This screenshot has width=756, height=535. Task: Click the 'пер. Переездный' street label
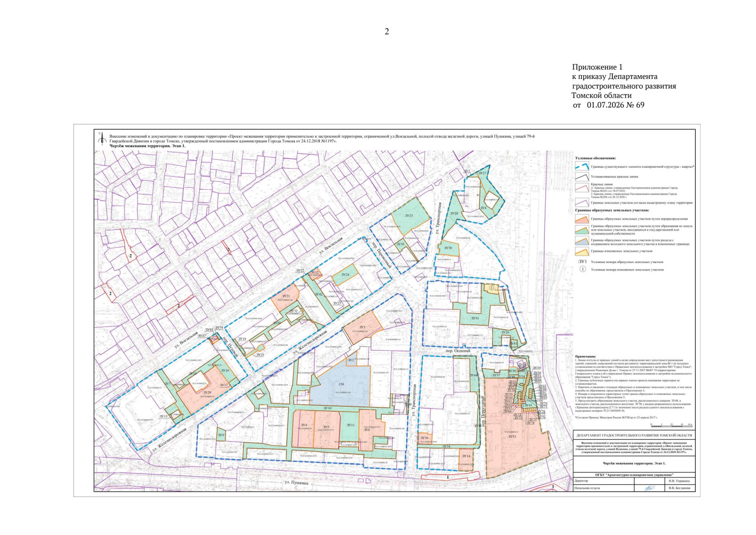point(483,411)
